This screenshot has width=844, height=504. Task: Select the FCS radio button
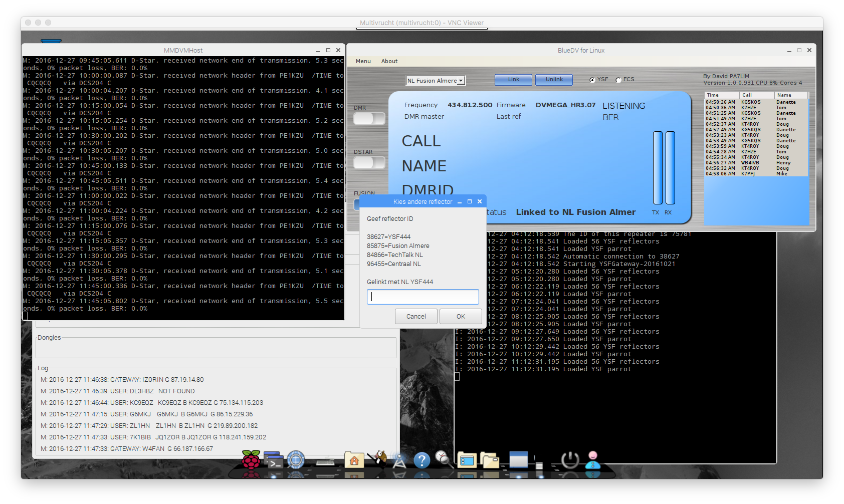point(618,80)
